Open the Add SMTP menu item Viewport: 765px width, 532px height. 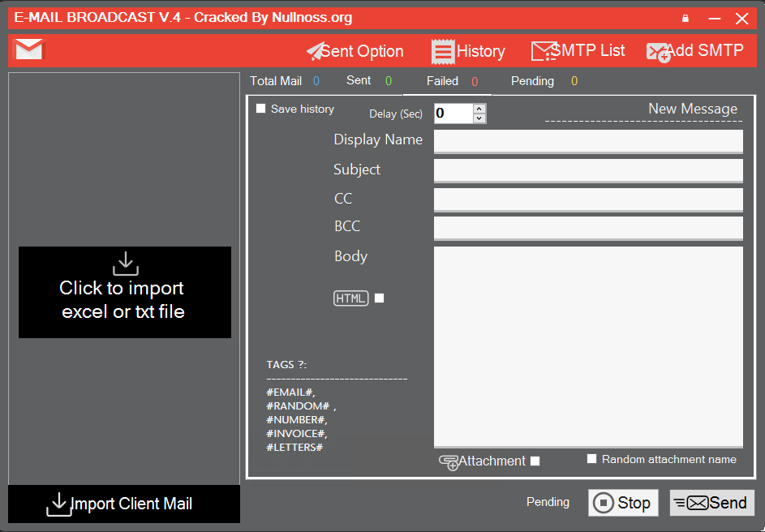[x=695, y=51]
